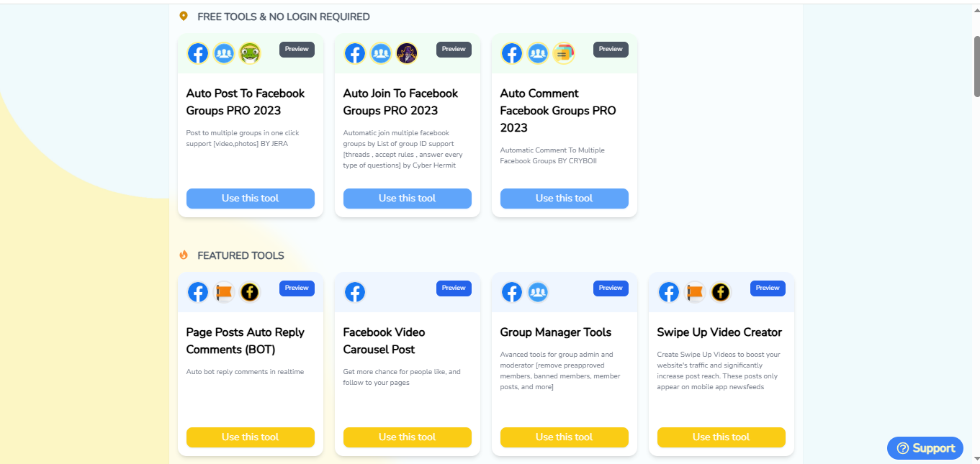Preview Auto Post To Facebook Groups tool
980x464 pixels.
pyautogui.click(x=297, y=50)
